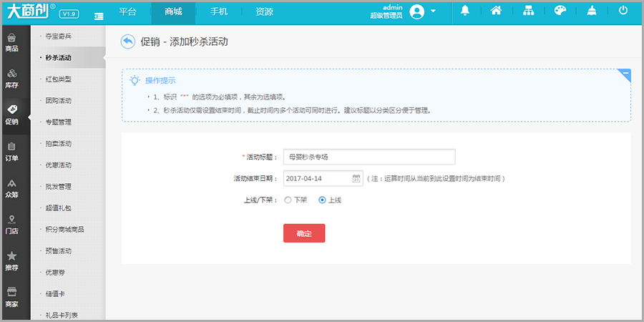
Task: Open 秒杀活动 in the submenu
Action: [59, 58]
